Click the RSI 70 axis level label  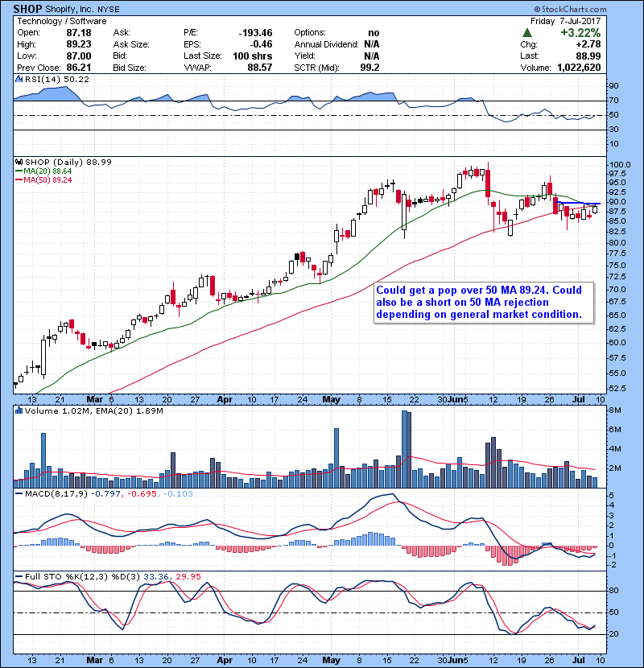coord(614,101)
